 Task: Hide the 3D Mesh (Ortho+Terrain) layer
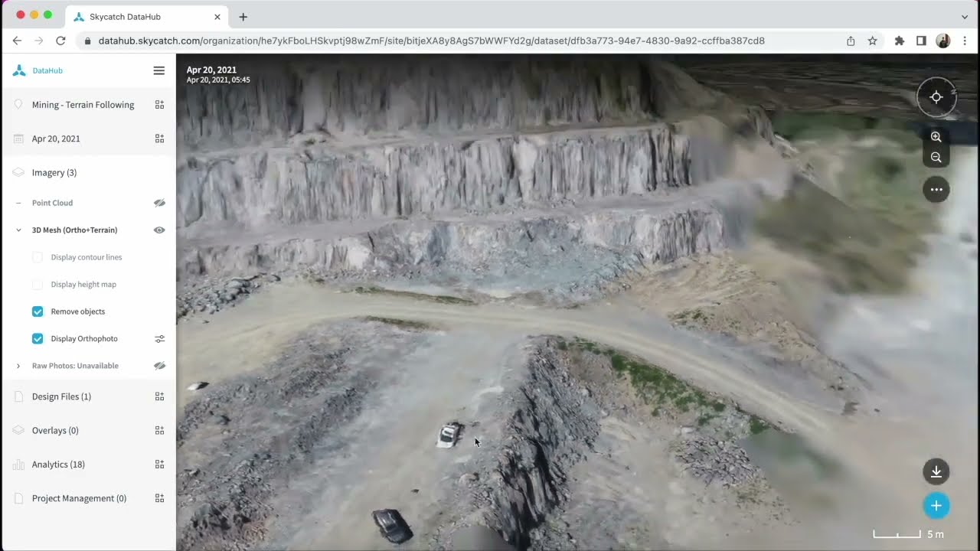[x=159, y=230]
